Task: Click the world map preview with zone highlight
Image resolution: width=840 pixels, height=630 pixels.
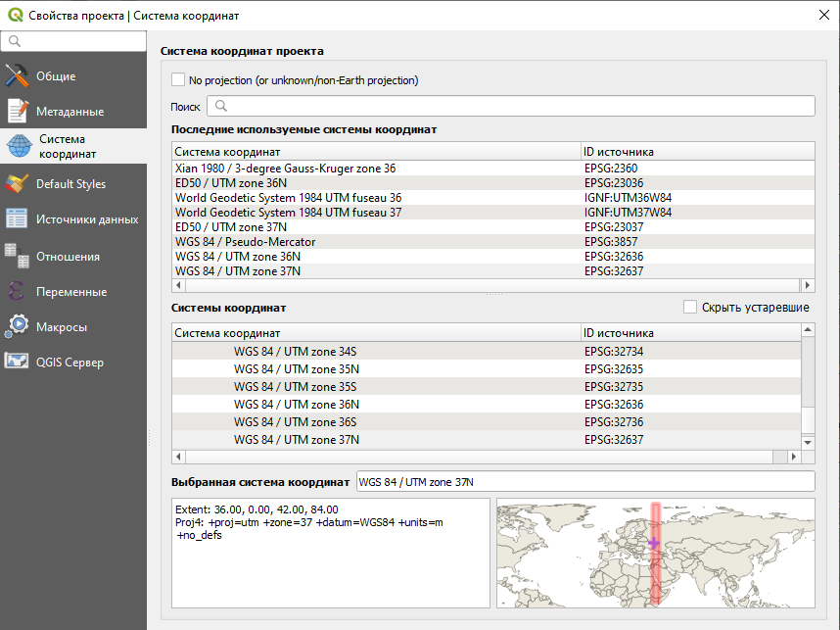Action: (655, 554)
